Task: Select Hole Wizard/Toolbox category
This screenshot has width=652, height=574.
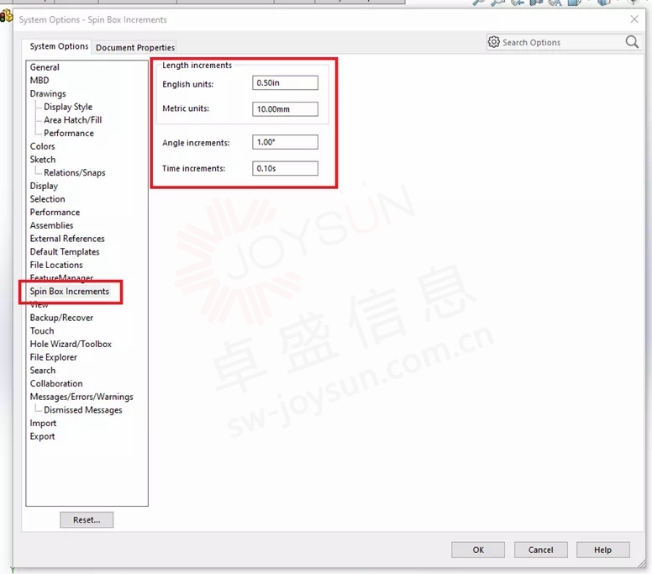Action: [x=71, y=344]
